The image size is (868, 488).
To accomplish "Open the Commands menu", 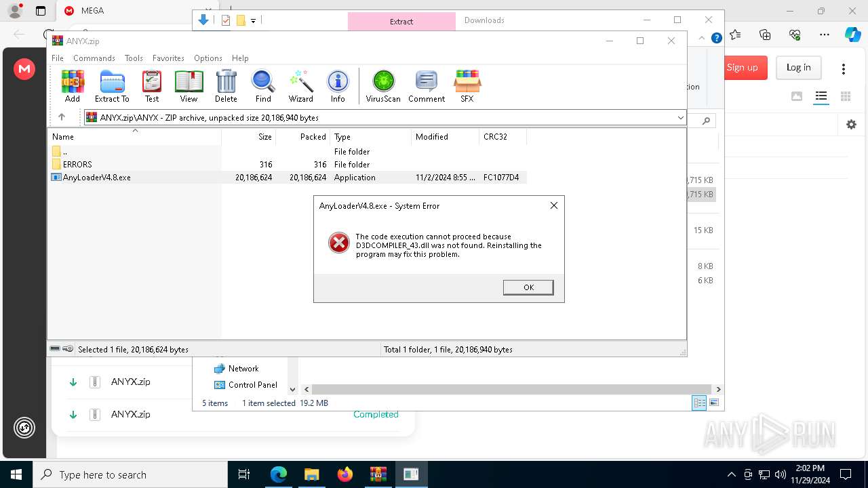I will [94, 58].
